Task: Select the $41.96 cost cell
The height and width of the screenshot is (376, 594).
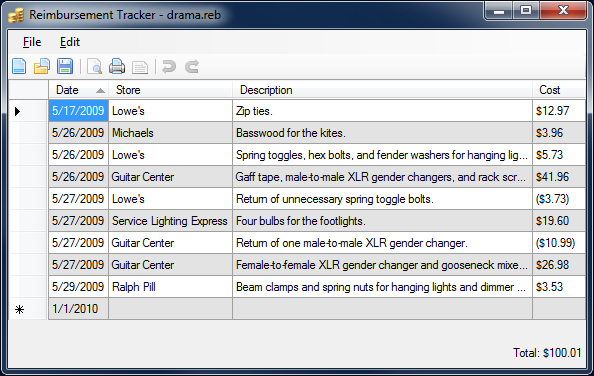Action: (x=559, y=177)
